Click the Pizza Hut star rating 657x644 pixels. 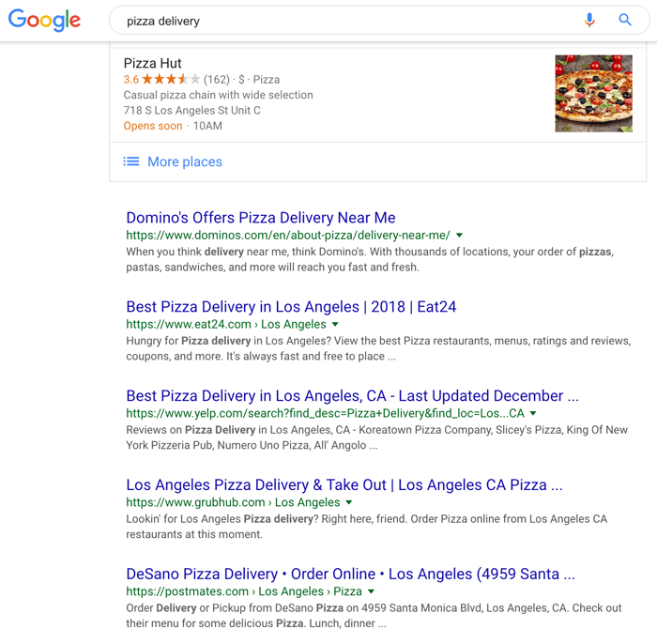pos(171,80)
